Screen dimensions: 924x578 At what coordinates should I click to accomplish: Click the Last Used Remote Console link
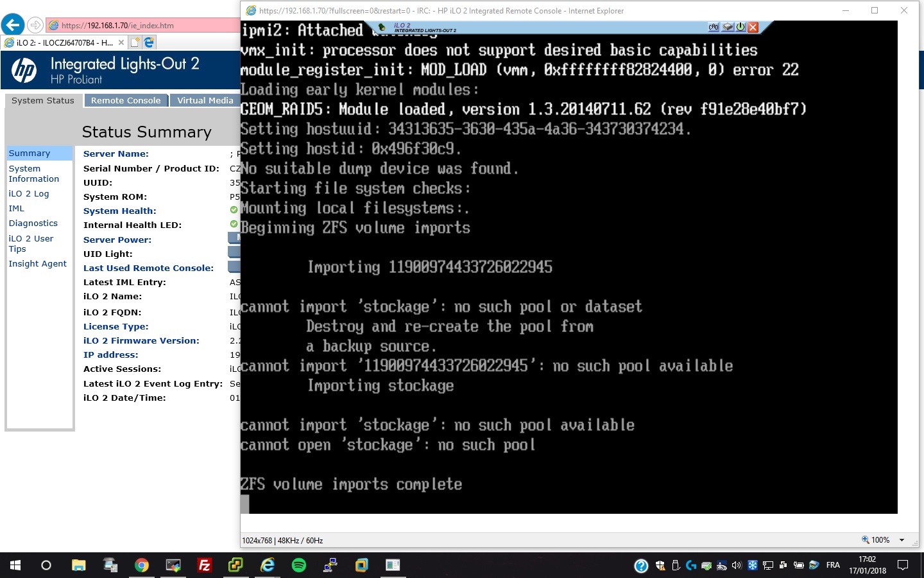(149, 268)
